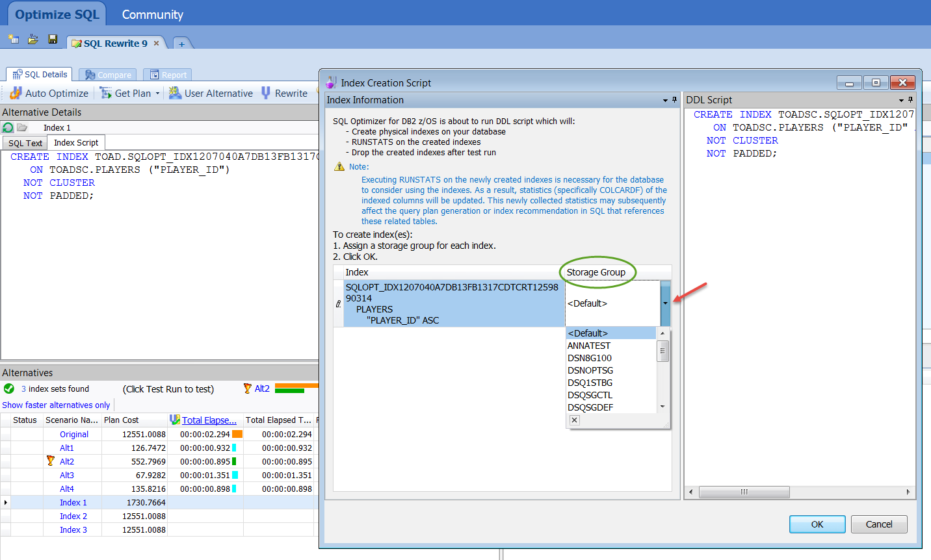Pin the DDL Script panel
The width and height of the screenshot is (931, 560).
[x=910, y=99]
